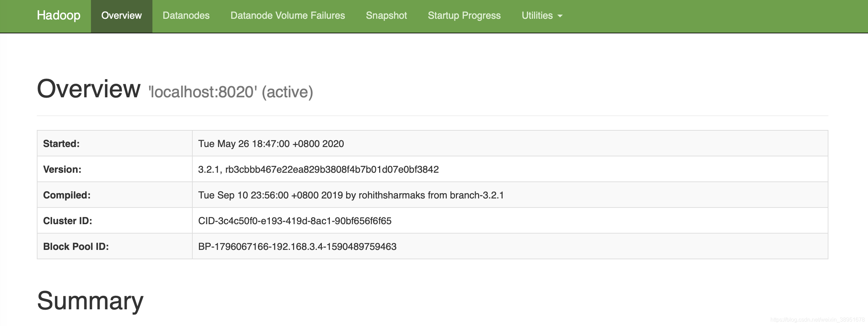
Task: Expand the Utilities dropdown menu
Action: tap(542, 16)
